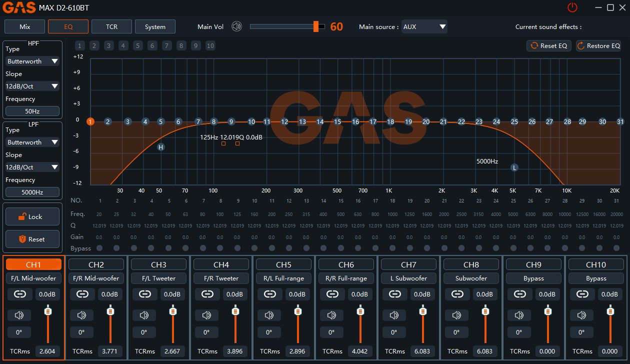Click link icon on CH7 L Subwoofer

[x=394, y=294]
